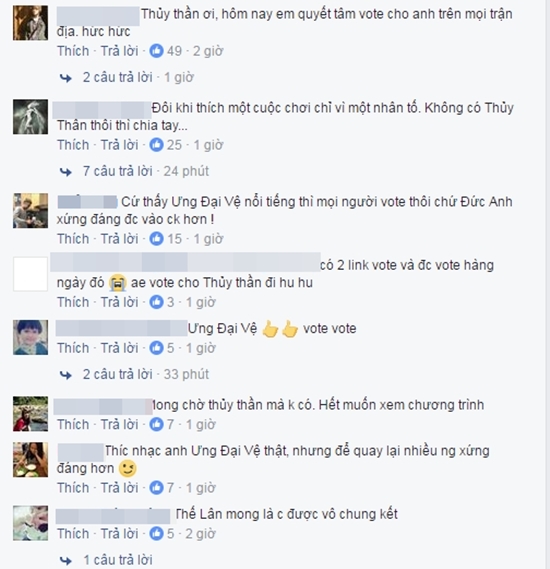Click the reply-arrow icon by '2 câu trả lời · 33 phút'
The width and height of the screenshot is (550, 569).
[66, 374]
